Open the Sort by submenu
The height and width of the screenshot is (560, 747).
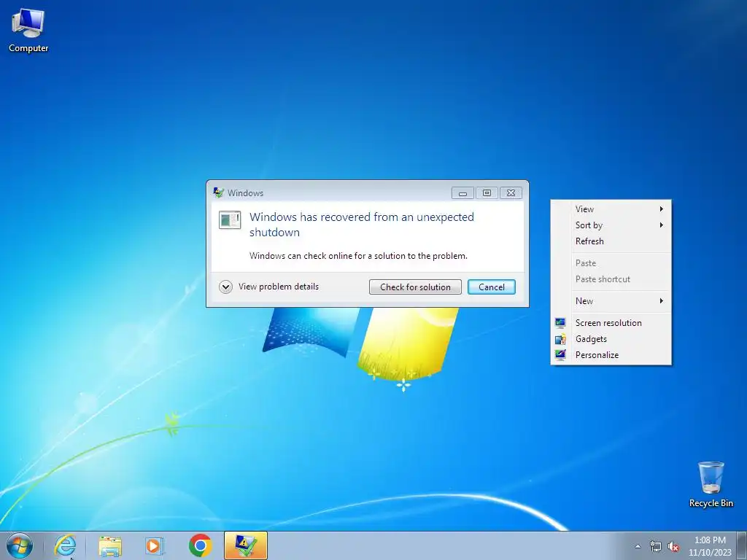coord(611,225)
